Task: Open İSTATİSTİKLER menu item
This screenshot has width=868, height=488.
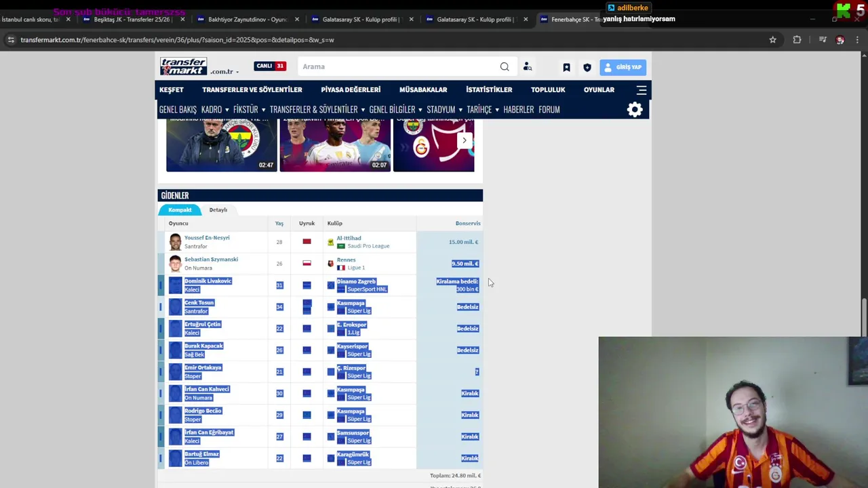Action: (489, 89)
